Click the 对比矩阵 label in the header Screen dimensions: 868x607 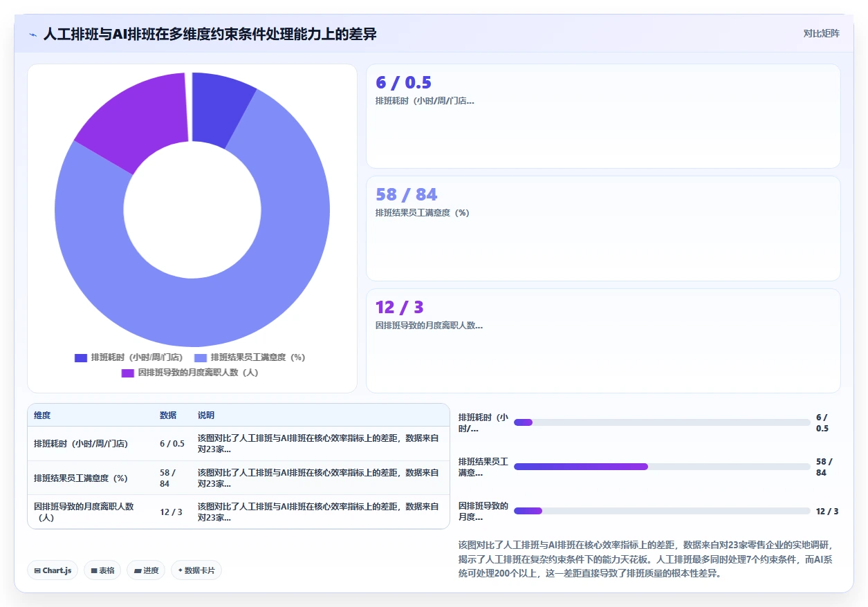click(822, 34)
